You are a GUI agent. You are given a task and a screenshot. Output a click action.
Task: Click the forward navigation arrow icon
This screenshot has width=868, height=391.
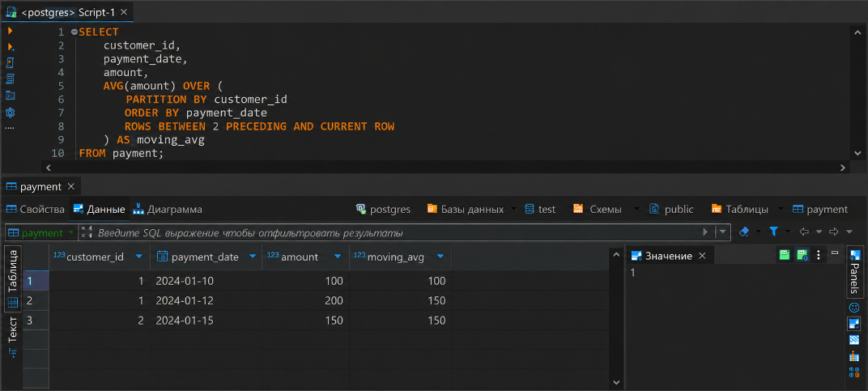pos(834,232)
